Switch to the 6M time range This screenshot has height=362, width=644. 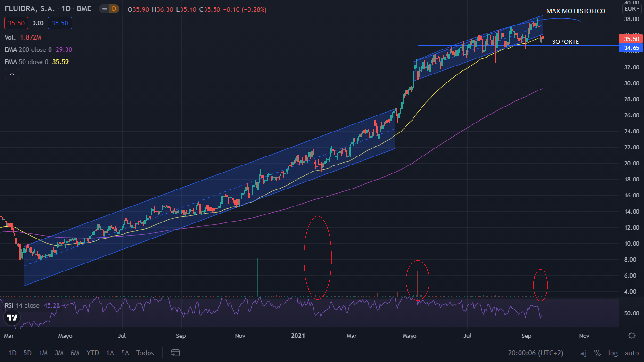click(74, 353)
